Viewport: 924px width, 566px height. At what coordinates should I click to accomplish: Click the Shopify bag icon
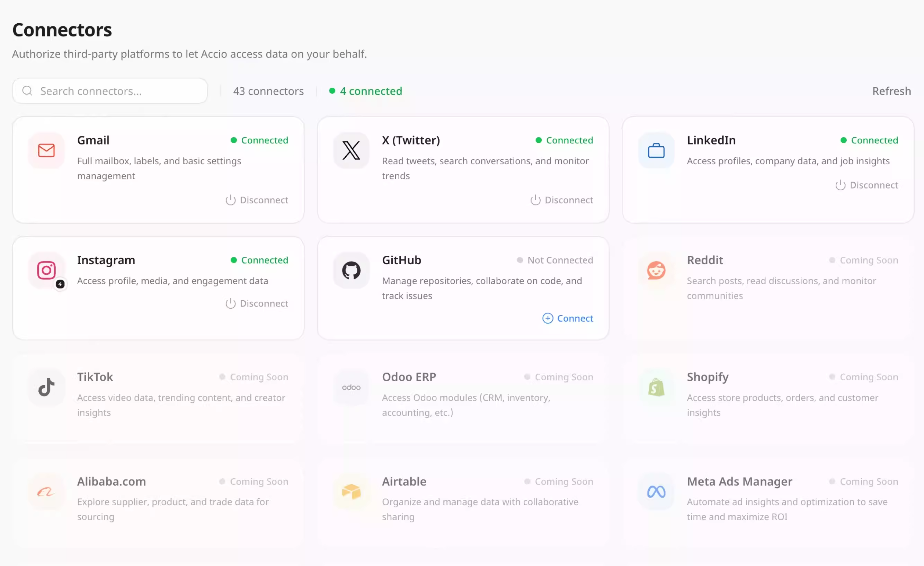(656, 387)
